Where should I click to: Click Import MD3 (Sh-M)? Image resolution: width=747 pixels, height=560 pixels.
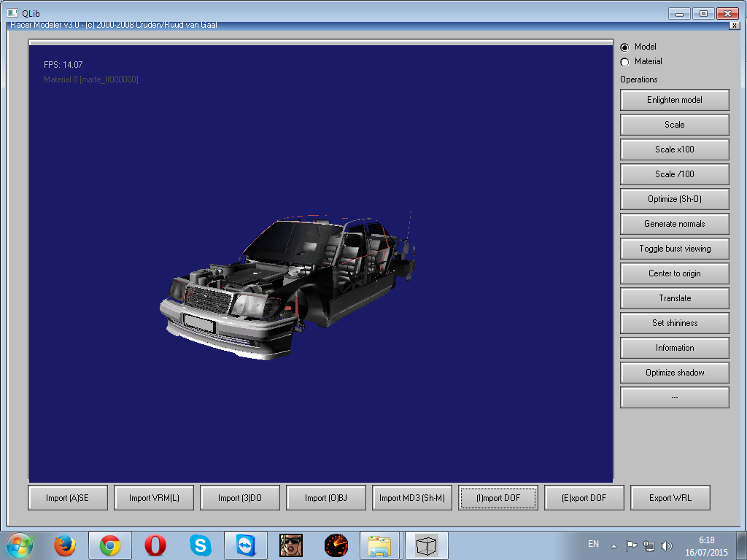coord(412,497)
